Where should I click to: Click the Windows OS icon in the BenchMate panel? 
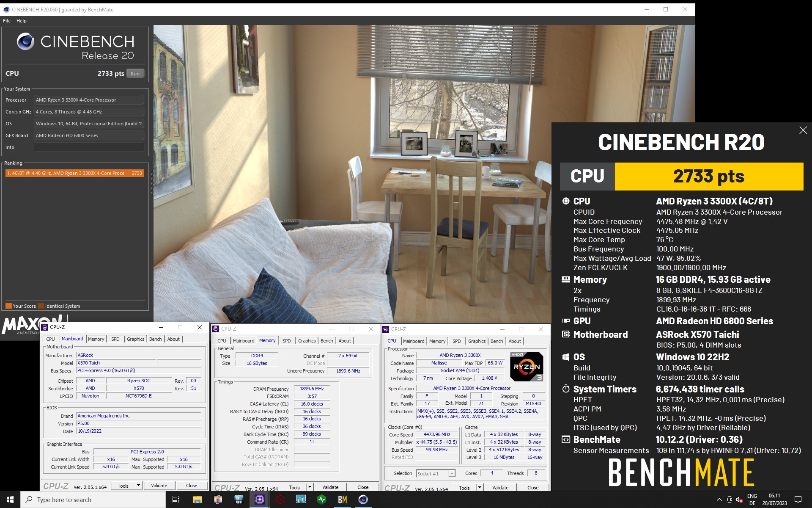[x=566, y=357]
